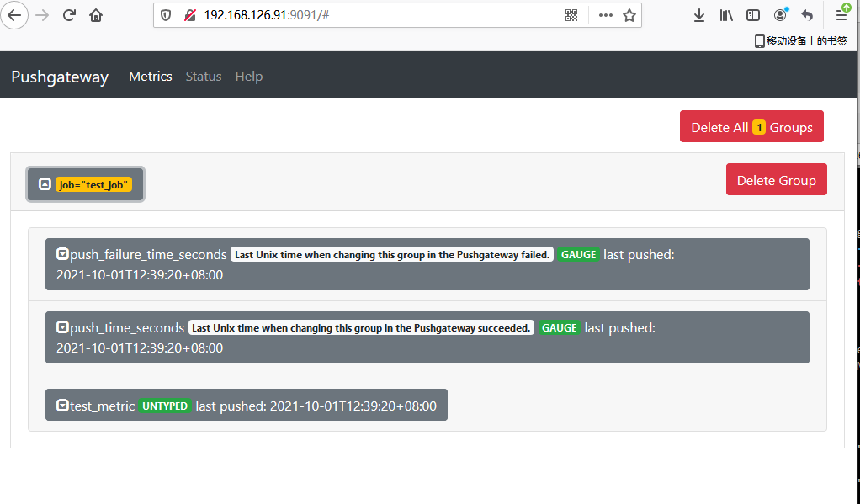Image resolution: width=860 pixels, height=504 pixels.
Task: Open the Help menu item
Action: [x=249, y=77]
